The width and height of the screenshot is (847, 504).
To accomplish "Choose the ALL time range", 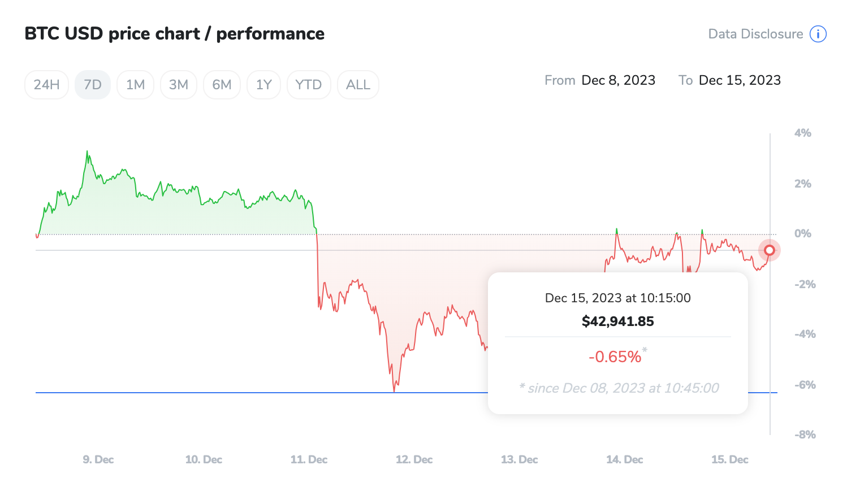I will (x=358, y=84).
